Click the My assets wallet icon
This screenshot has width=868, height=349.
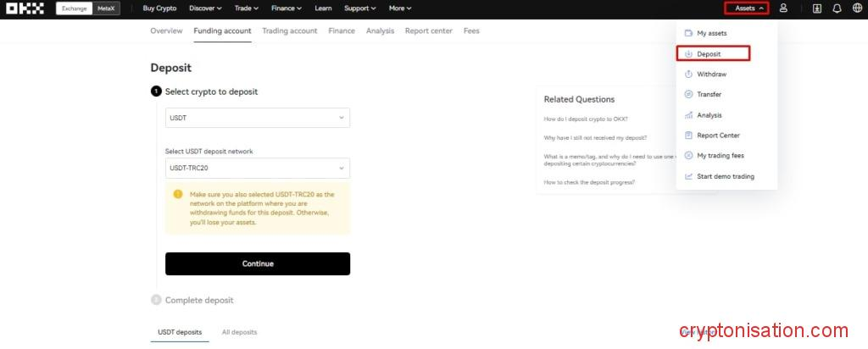click(688, 33)
